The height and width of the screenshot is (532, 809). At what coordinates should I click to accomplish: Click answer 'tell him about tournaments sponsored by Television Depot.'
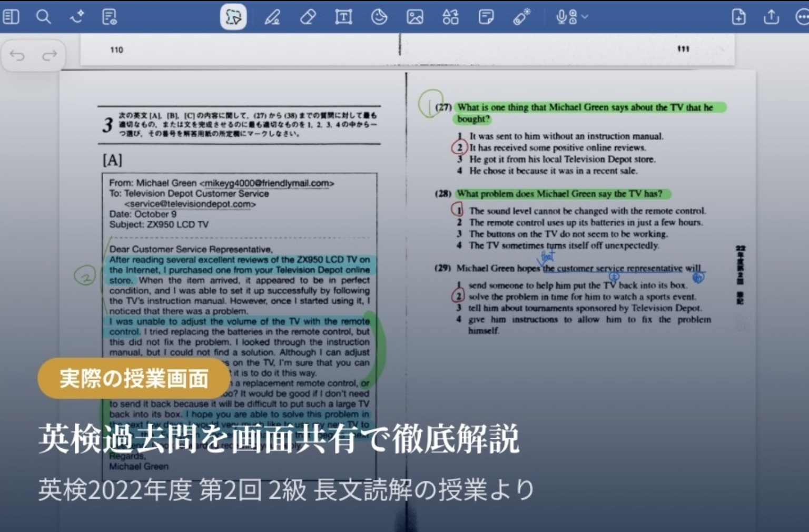[x=585, y=308]
